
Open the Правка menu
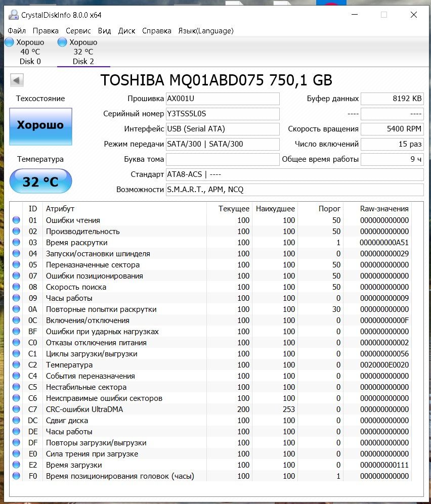tap(46, 31)
